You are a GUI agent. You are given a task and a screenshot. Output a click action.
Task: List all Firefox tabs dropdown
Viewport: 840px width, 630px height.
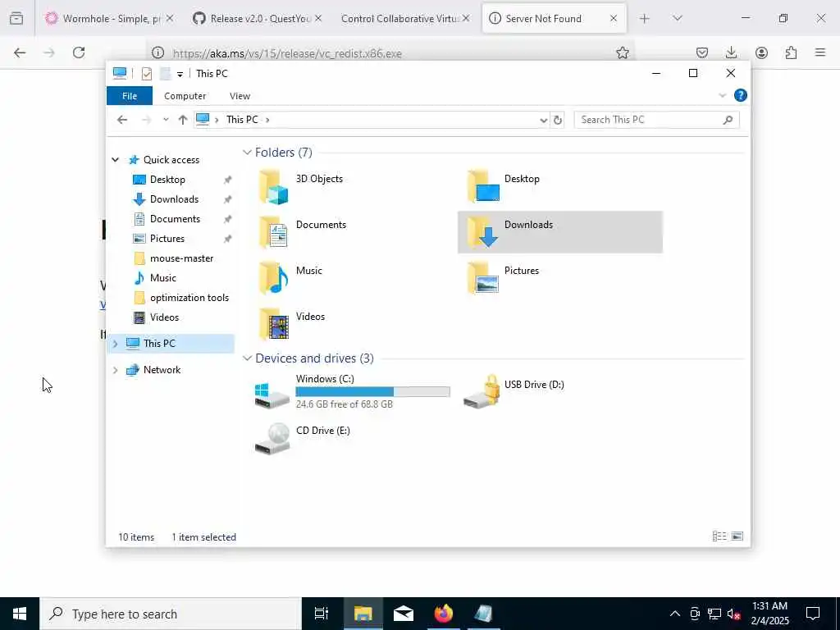tap(677, 18)
